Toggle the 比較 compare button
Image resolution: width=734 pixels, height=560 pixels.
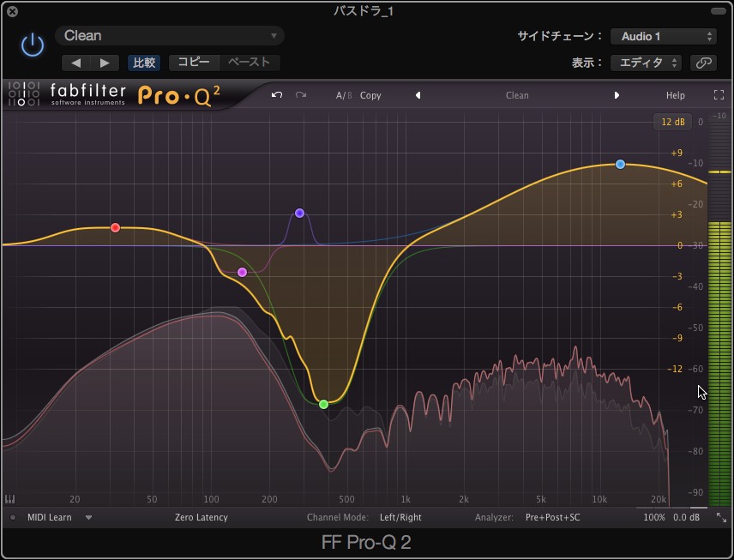pos(144,63)
